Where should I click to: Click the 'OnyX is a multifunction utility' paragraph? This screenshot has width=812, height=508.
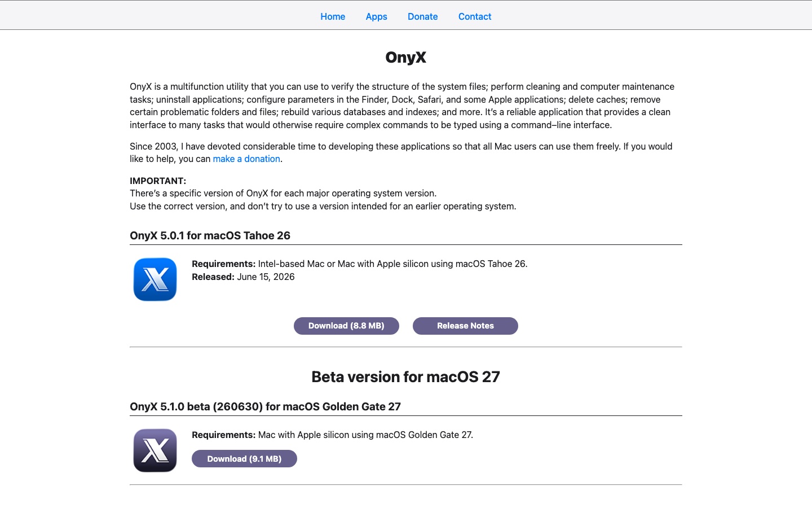tap(402, 106)
